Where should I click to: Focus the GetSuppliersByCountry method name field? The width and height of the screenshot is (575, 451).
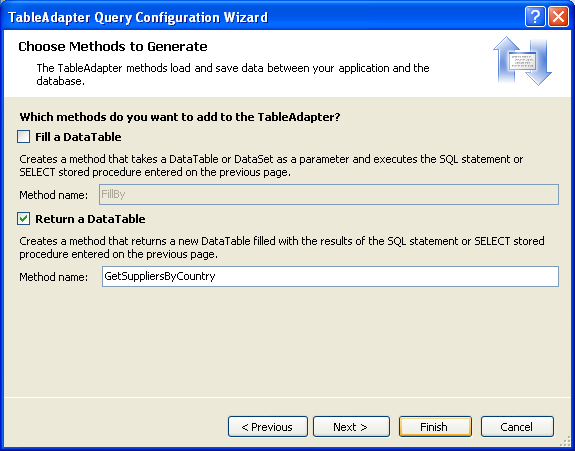(x=330, y=276)
